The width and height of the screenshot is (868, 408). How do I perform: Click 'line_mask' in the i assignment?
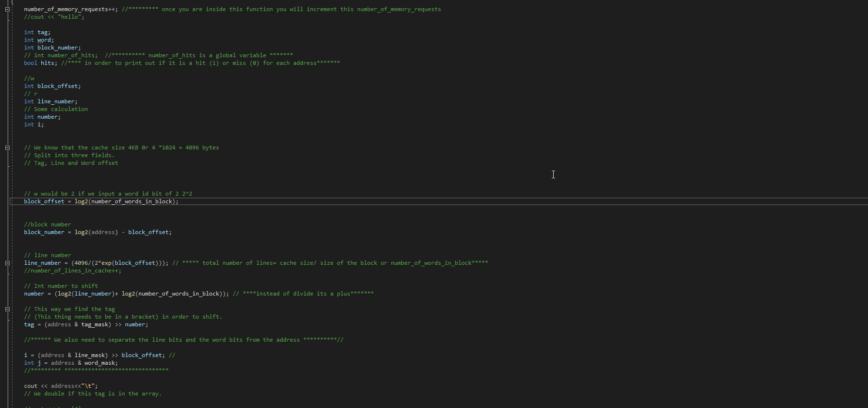point(89,355)
